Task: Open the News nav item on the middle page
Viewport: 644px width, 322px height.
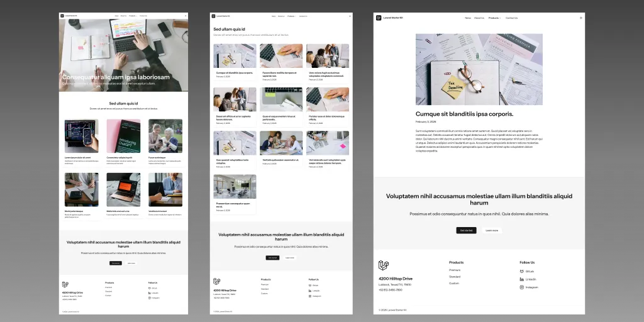Action: pos(274,16)
